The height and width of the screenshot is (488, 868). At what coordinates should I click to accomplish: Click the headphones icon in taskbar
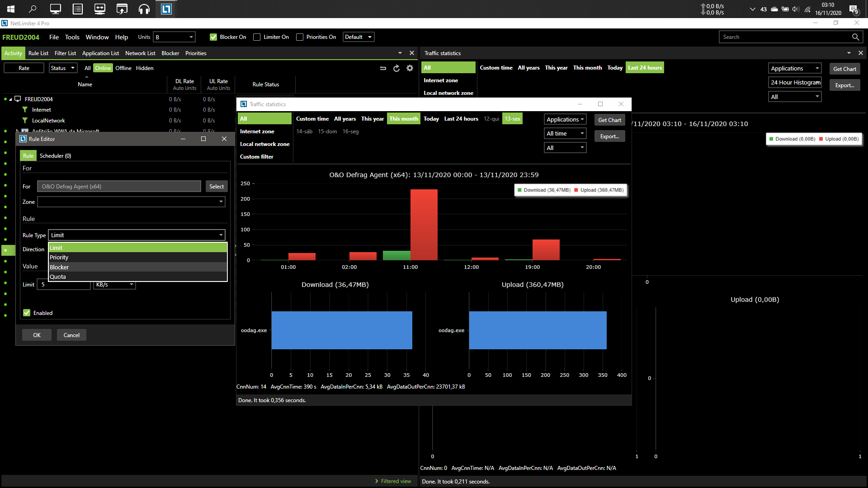(144, 9)
